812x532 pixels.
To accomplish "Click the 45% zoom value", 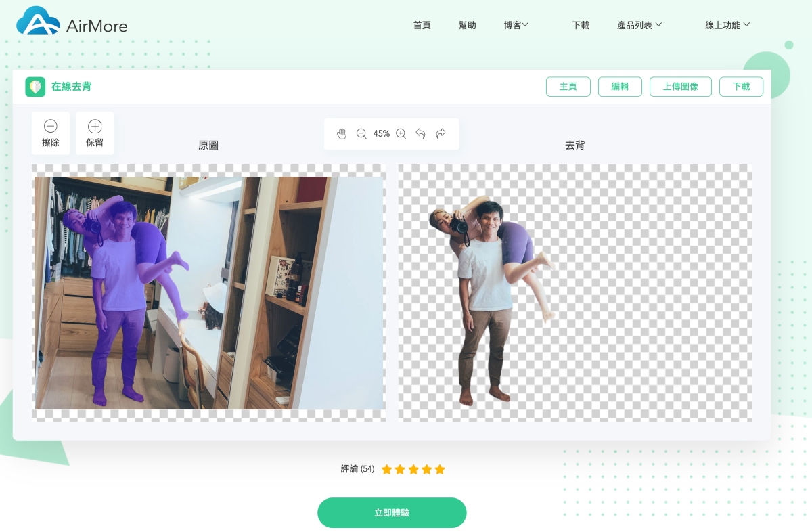I will 382,134.
